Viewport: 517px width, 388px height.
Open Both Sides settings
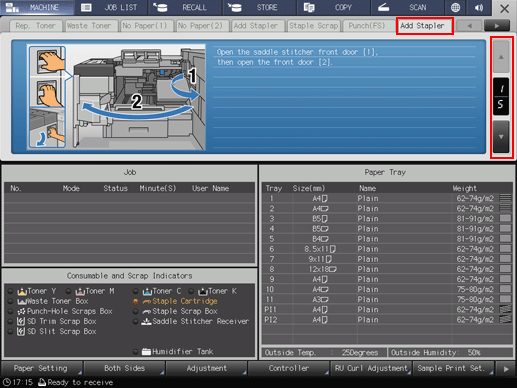pyautogui.click(x=124, y=368)
